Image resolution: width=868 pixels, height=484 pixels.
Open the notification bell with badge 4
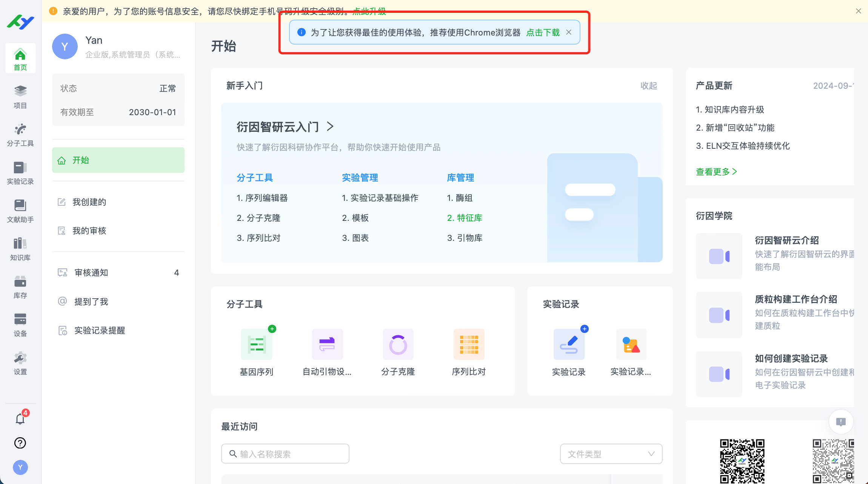(x=20, y=418)
